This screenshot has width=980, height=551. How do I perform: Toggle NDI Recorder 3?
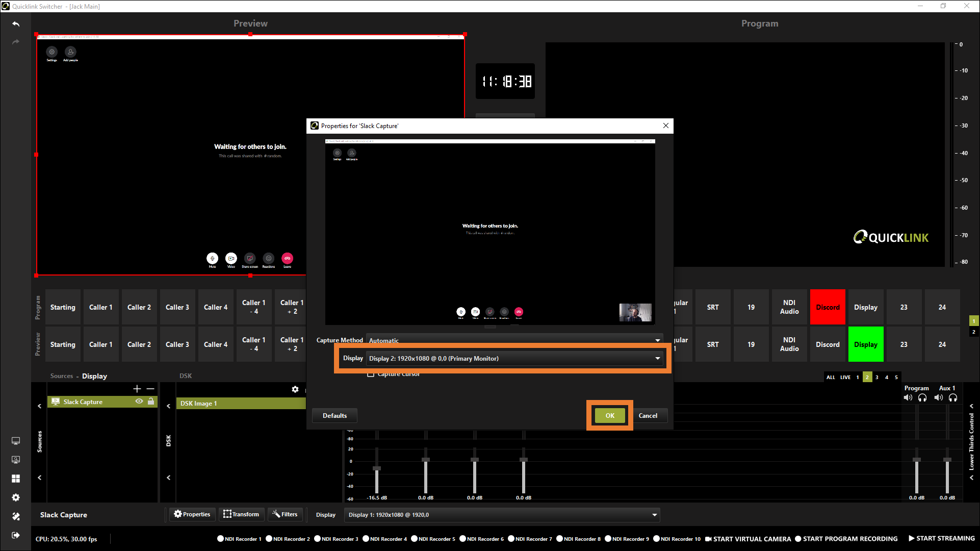(318, 538)
